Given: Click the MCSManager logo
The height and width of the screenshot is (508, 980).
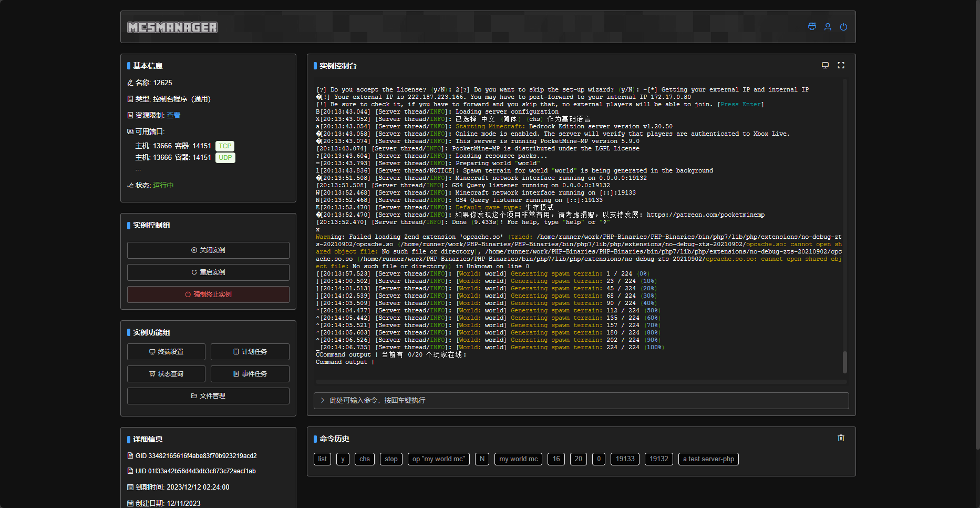Looking at the screenshot, I should 172,27.
